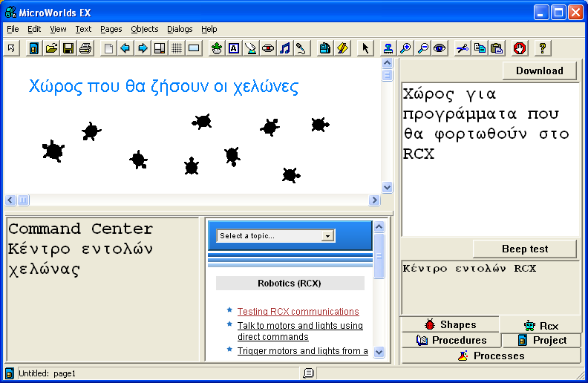This screenshot has height=383, width=588.
Task: Select the eye tool
Action: click(x=440, y=48)
